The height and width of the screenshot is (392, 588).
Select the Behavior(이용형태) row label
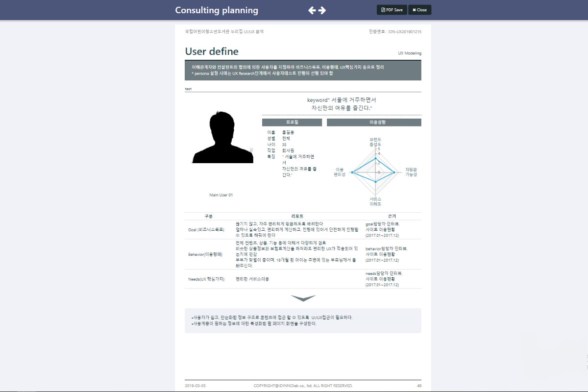[x=205, y=254]
